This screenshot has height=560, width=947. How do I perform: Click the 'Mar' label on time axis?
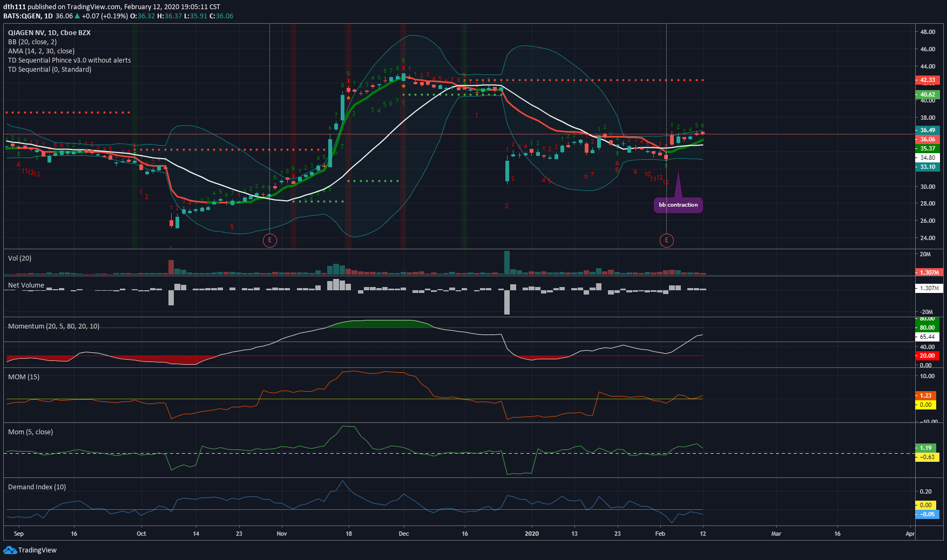776,534
